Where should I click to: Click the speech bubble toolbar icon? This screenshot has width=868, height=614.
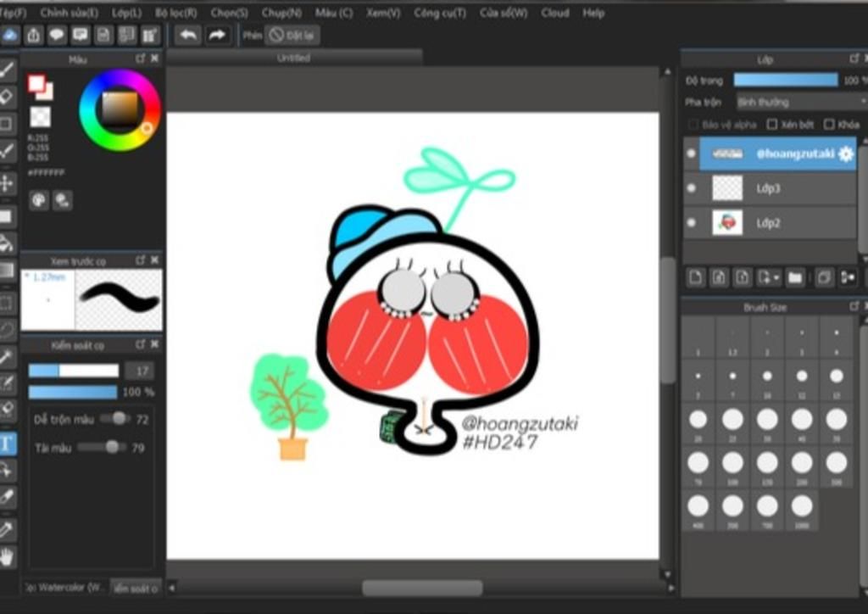click(57, 35)
